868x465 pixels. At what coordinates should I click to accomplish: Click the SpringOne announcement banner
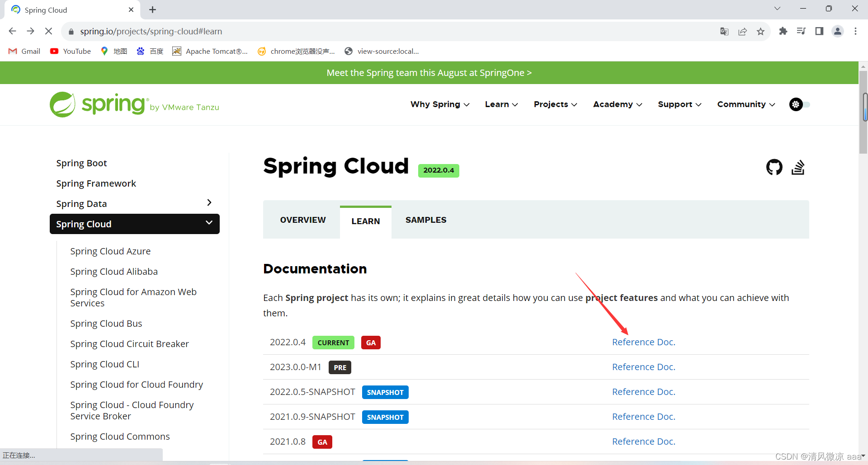(429, 73)
